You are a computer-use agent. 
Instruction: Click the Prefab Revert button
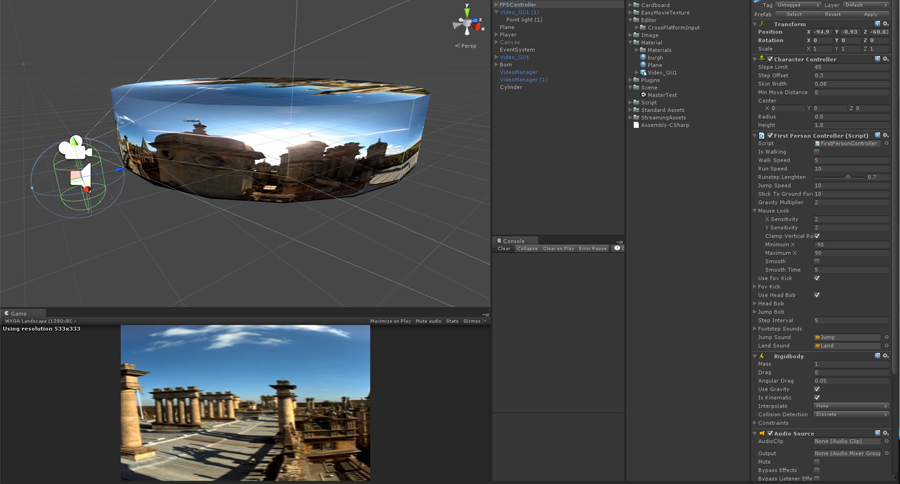[833, 14]
